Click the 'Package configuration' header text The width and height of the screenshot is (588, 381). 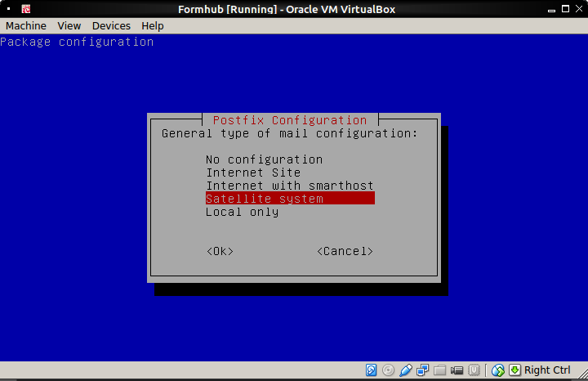coord(77,42)
